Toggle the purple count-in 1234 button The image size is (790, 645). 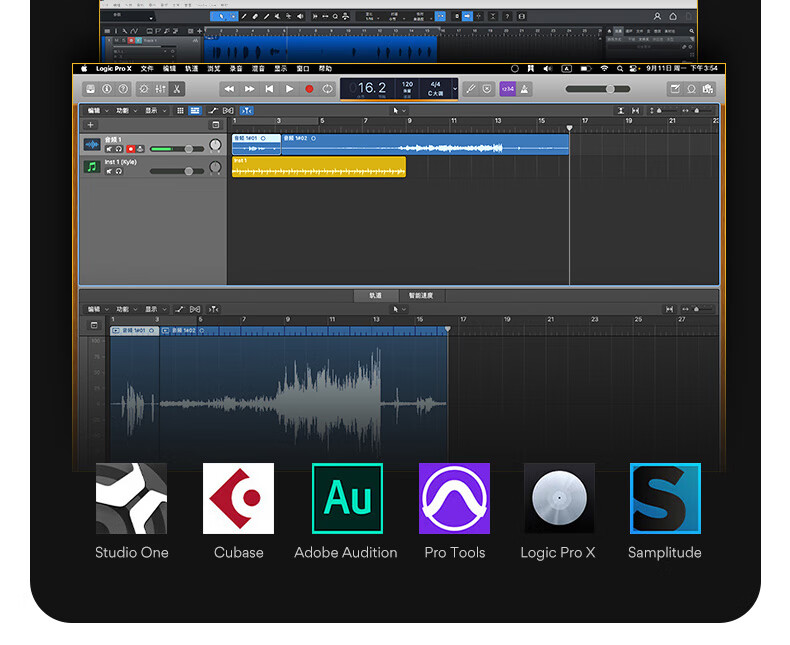507,89
